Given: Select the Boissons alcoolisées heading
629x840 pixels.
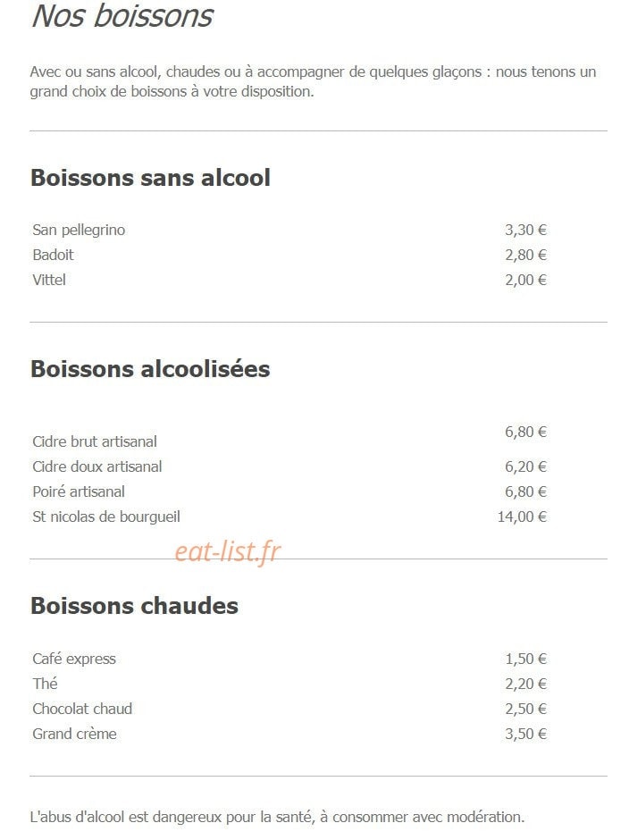Looking at the screenshot, I should click(x=151, y=369).
